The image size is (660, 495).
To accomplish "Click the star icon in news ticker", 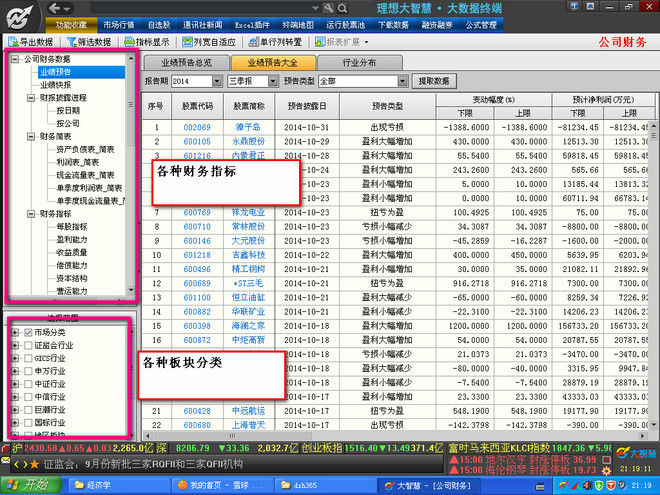I will [34, 464].
